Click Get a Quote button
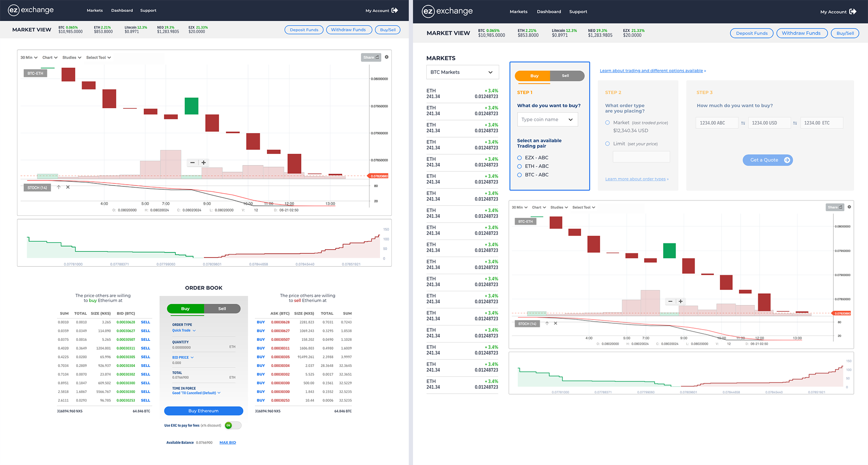Viewport: 868px width, 465px height. (x=768, y=160)
